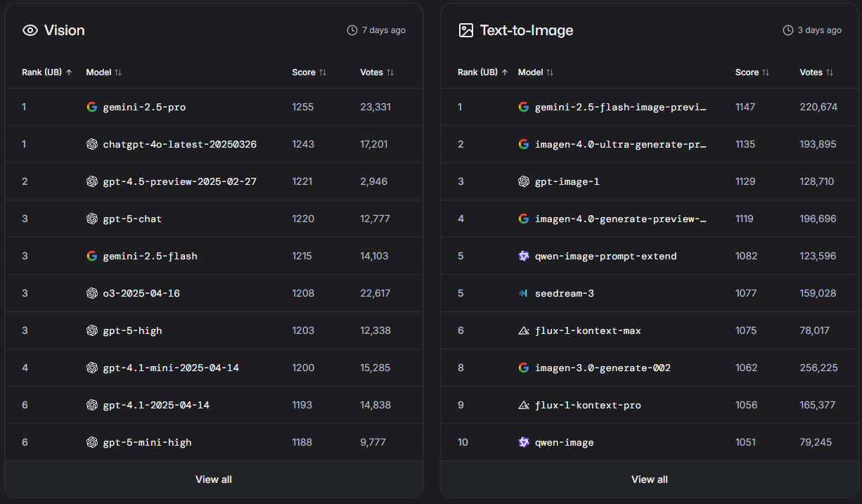The image size is (862, 504).
Task: Select the imagen-3.0-generate-002 model name
Action: point(603,368)
